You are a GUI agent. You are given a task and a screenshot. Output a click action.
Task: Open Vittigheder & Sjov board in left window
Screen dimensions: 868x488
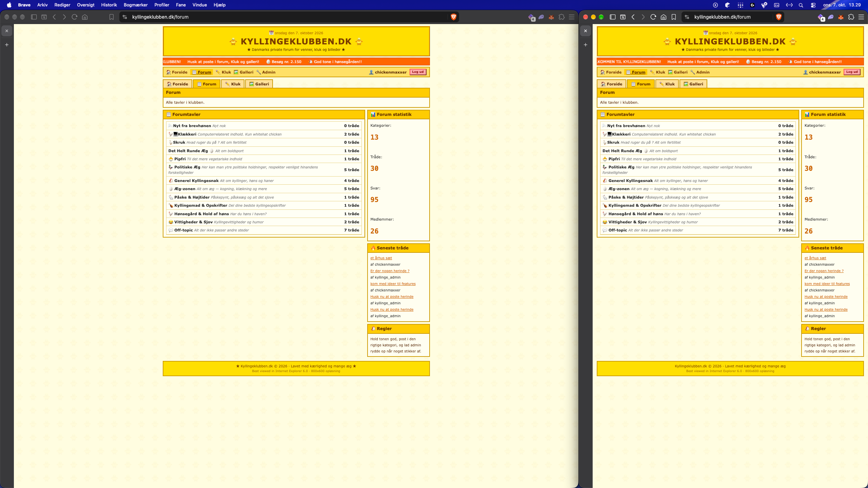coord(193,222)
